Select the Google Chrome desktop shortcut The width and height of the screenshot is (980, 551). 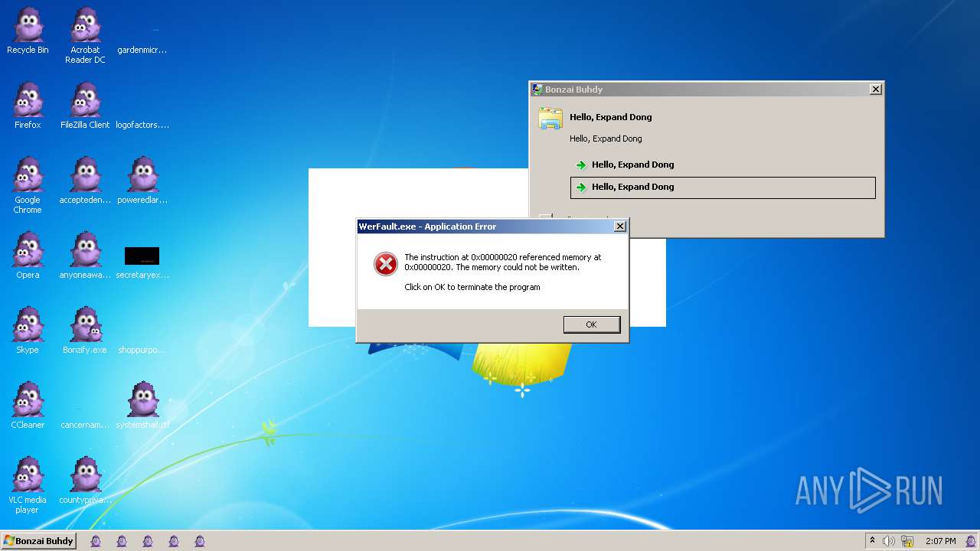coord(28,186)
